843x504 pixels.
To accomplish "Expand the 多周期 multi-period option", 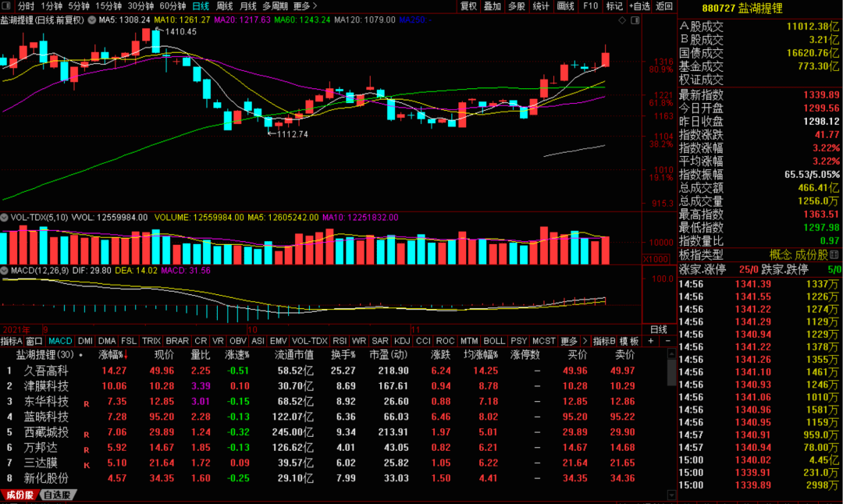I will point(275,6).
